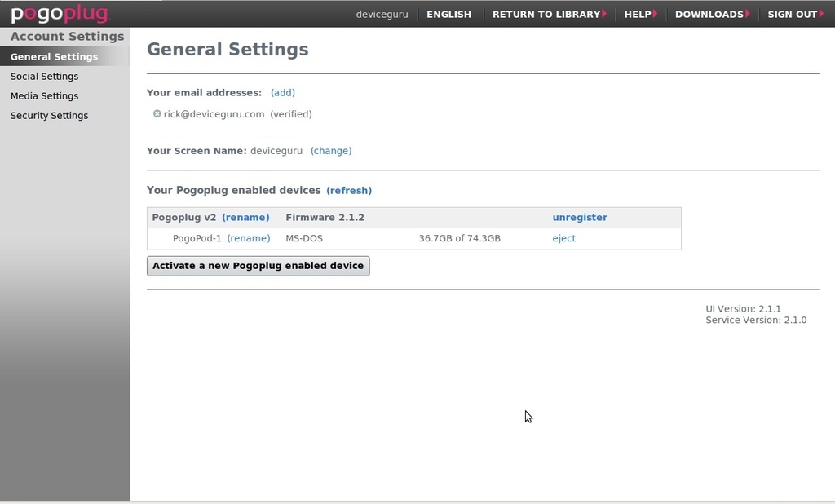This screenshot has height=504, width=835.
Task: Click the Pogoplug v2 device name
Action: coord(184,218)
